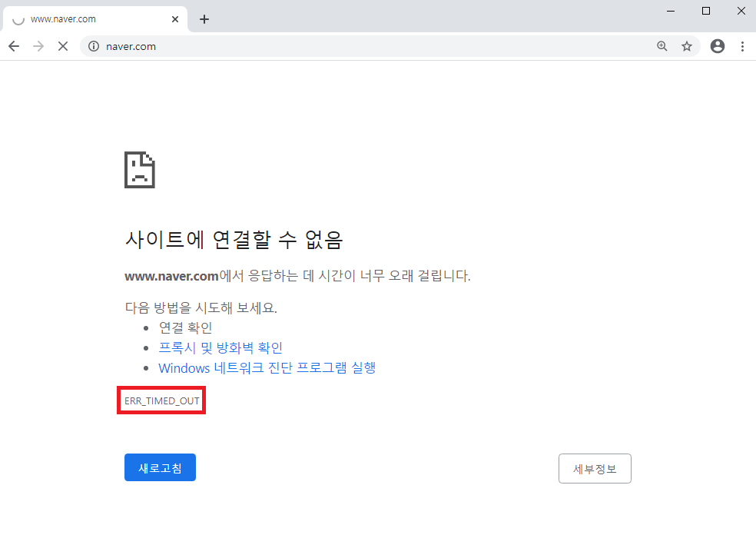Open a new tab with plus button
The width and height of the screenshot is (756, 535).
click(x=204, y=19)
